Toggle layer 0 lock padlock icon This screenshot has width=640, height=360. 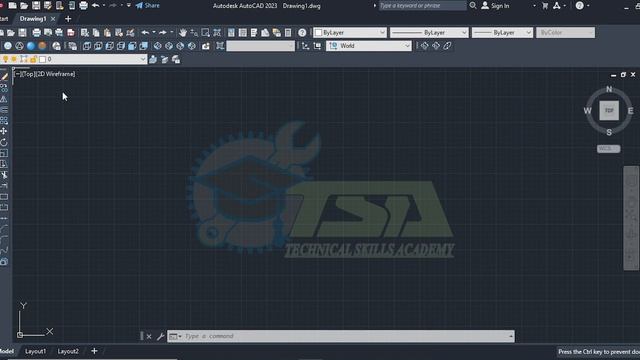click(x=33, y=60)
